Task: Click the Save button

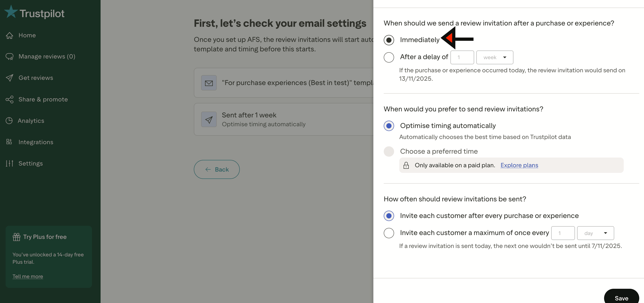Action: coord(622,298)
